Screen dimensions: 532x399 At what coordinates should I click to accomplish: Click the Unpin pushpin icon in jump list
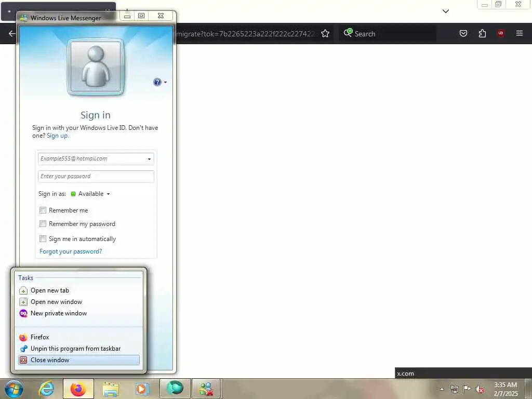click(24, 349)
